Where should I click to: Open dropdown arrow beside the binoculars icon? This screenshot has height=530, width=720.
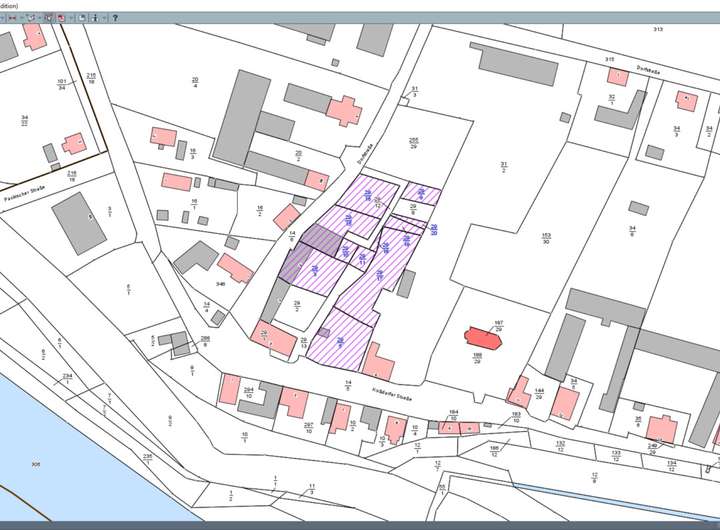(x=22, y=18)
